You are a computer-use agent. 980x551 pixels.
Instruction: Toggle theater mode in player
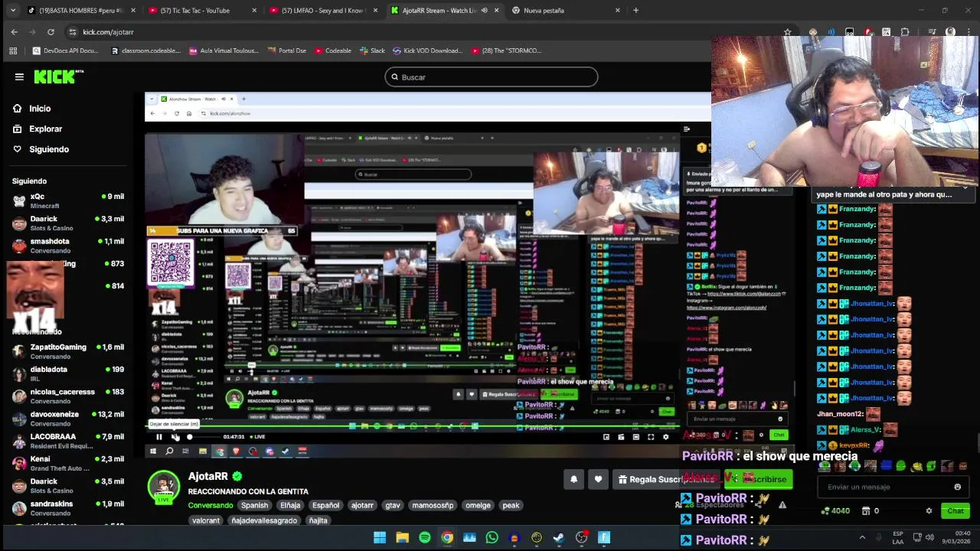pyautogui.click(x=635, y=437)
